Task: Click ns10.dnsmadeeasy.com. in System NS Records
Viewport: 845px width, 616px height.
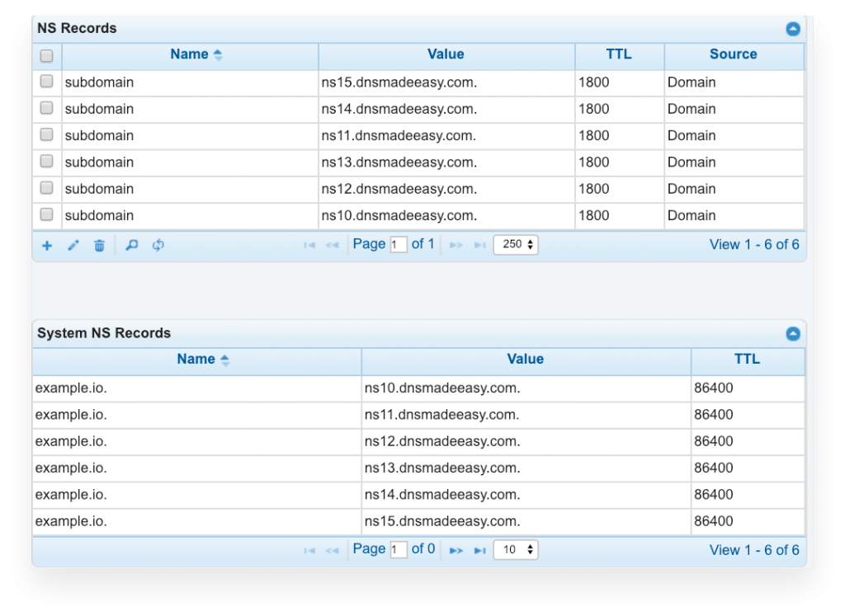Action: point(442,388)
